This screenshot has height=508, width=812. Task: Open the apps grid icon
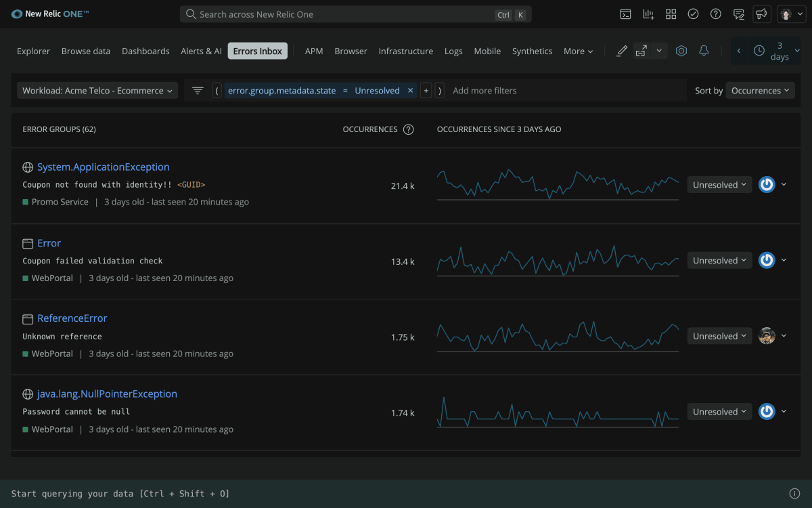671,14
